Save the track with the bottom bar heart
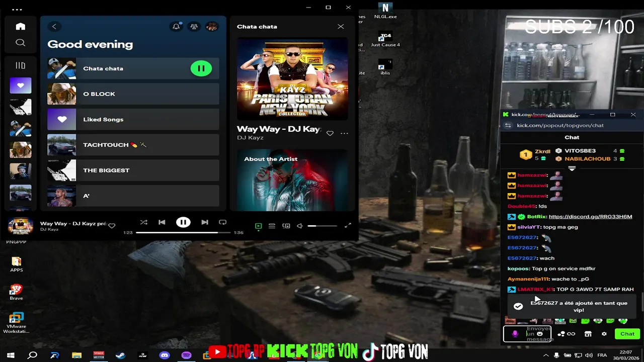 [x=112, y=226]
